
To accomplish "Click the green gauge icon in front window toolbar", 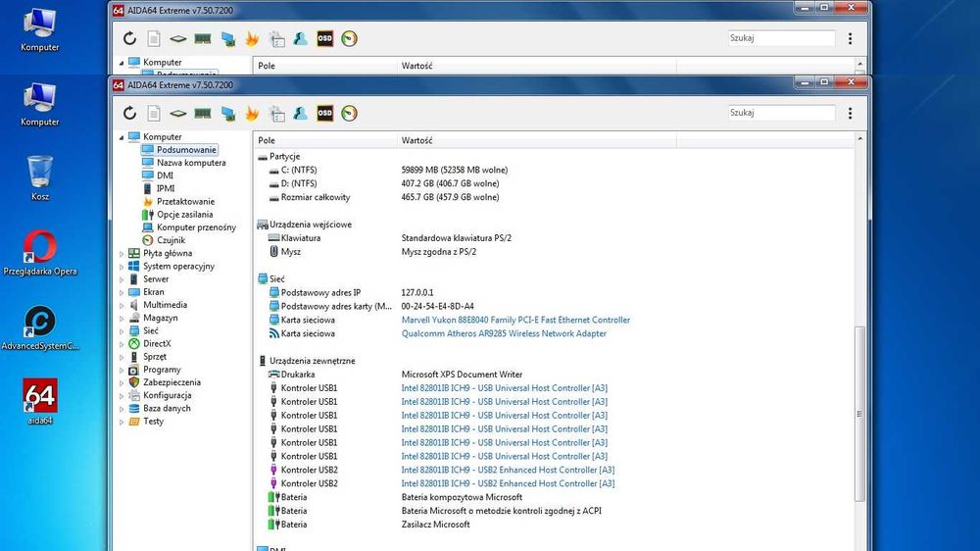I will 350,113.
